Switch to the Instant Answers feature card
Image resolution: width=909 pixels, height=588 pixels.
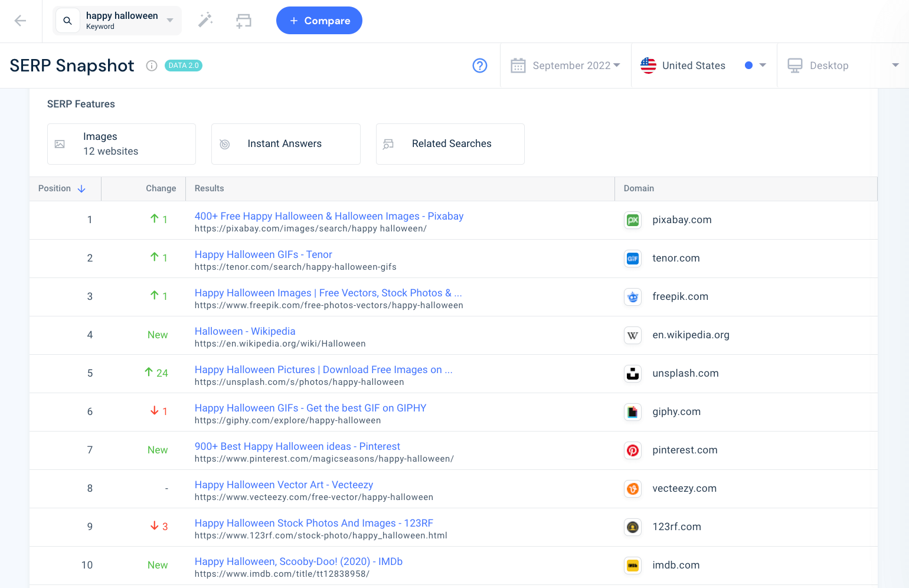(x=285, y=143)
